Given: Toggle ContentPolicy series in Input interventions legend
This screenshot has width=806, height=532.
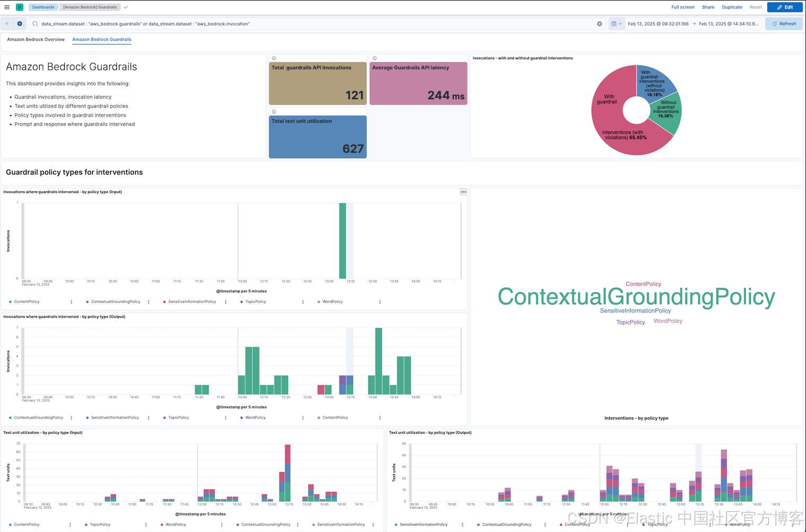Looking at the screenshot, I should [x=27, y=302].
